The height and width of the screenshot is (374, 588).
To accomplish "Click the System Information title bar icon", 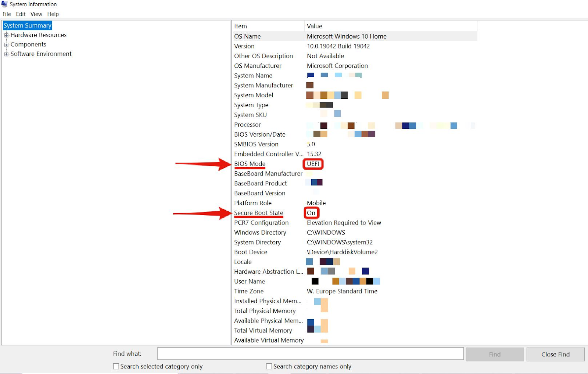I will [4, 4].
